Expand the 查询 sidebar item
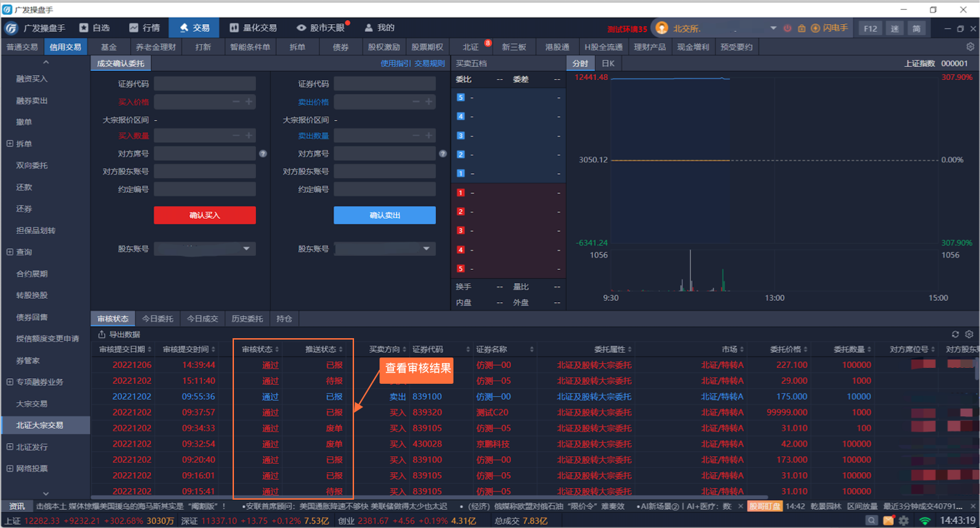The height and width of the screenshot is (528, 980). coord(10,252)
